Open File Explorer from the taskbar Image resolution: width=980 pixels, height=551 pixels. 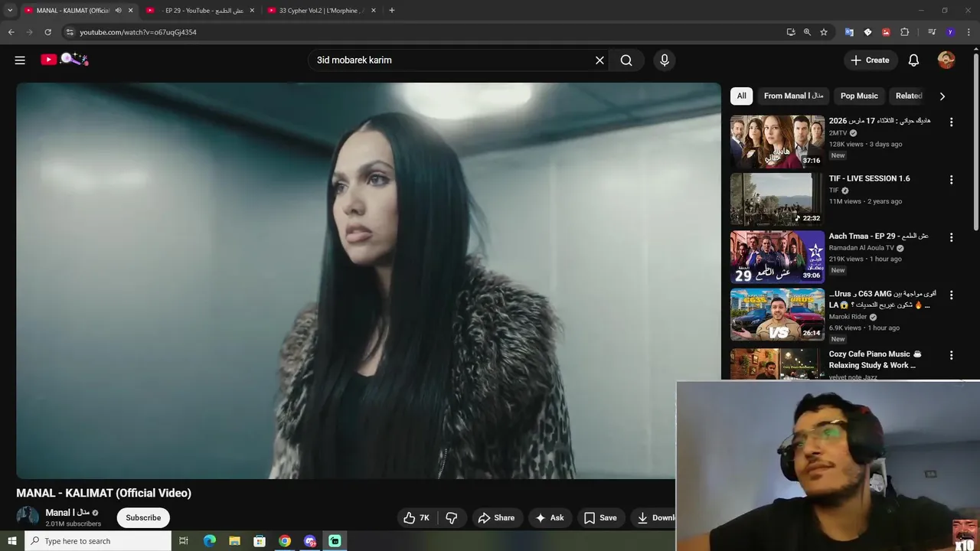(x=234, y=541)
